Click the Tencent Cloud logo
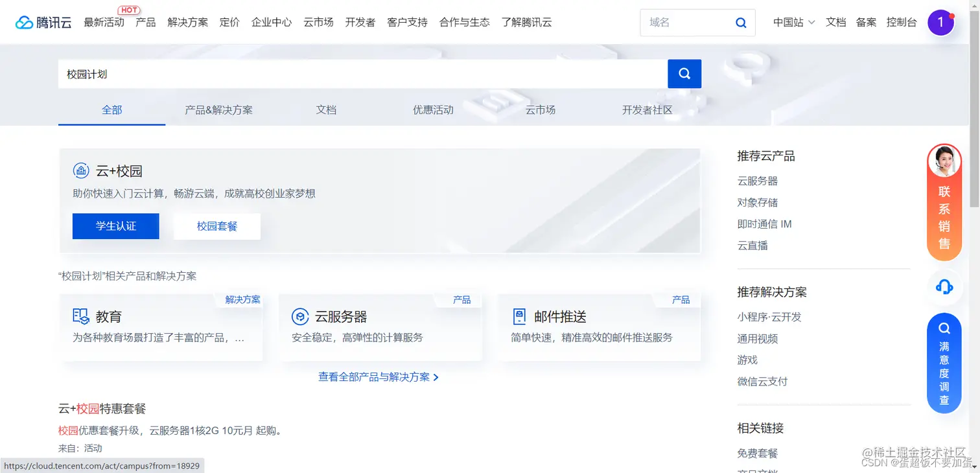 coord(43,22)
